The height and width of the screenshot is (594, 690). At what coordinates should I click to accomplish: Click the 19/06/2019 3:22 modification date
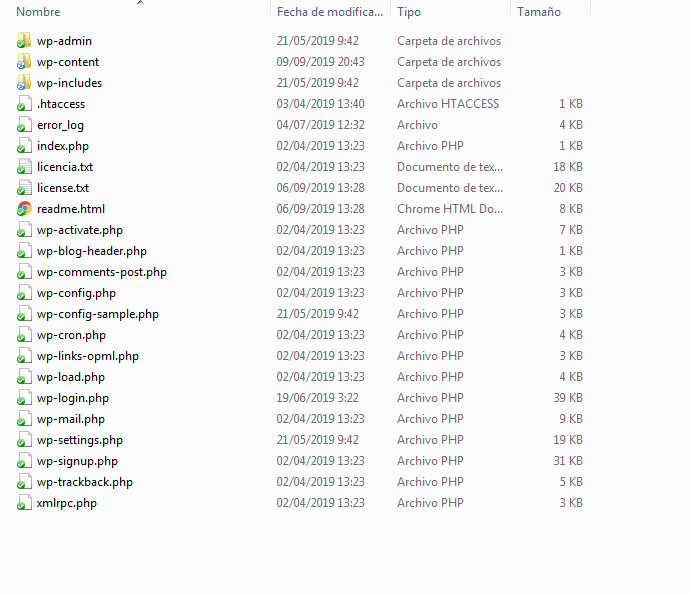pos(317,398)
